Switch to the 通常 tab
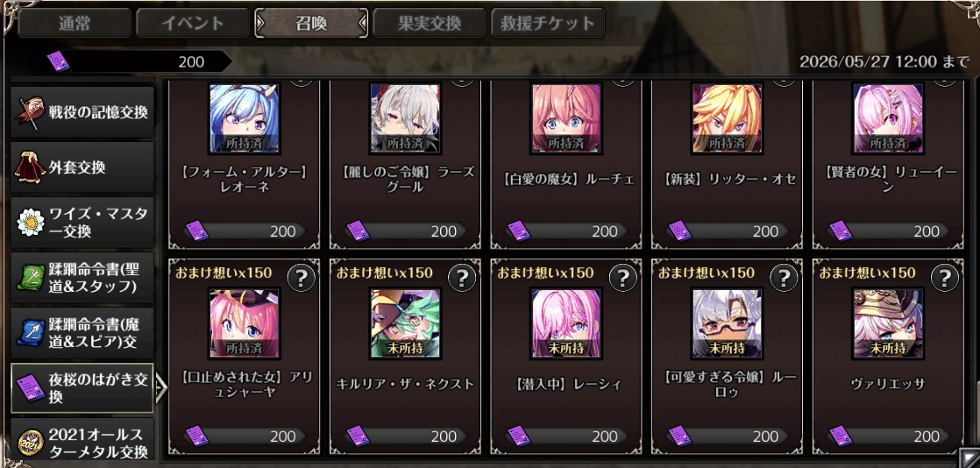The image size is (980, 468). coord(75,23)
